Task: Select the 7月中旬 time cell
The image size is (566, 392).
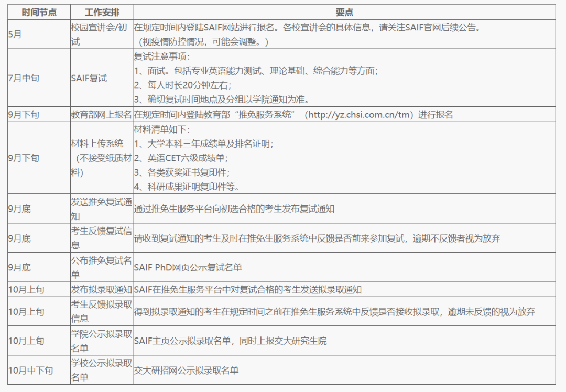Action: coord(39,78)
